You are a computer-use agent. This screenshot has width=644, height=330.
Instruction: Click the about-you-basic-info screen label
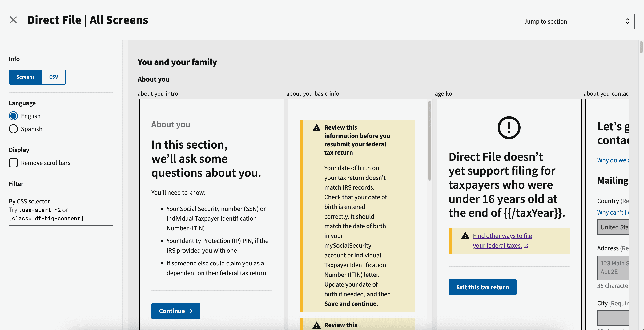(312, 94)
